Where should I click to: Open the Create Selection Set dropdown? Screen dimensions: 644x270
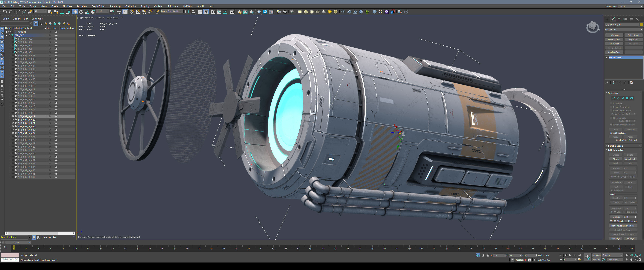pyautogui.click(x=171, y=11)
